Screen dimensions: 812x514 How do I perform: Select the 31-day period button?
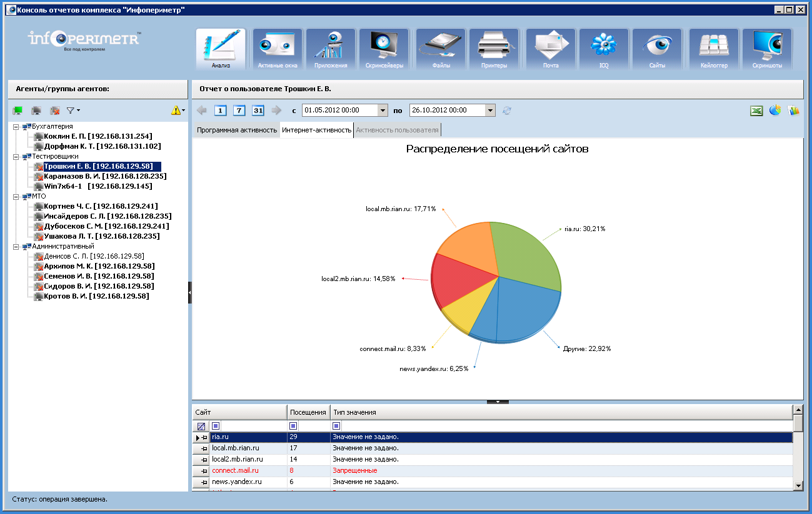coord(258,111)
